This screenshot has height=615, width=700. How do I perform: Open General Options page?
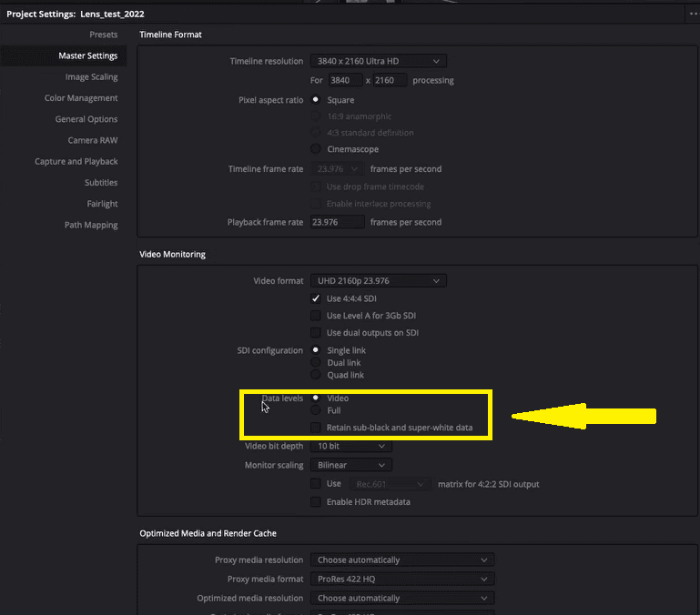coord(86,119)
